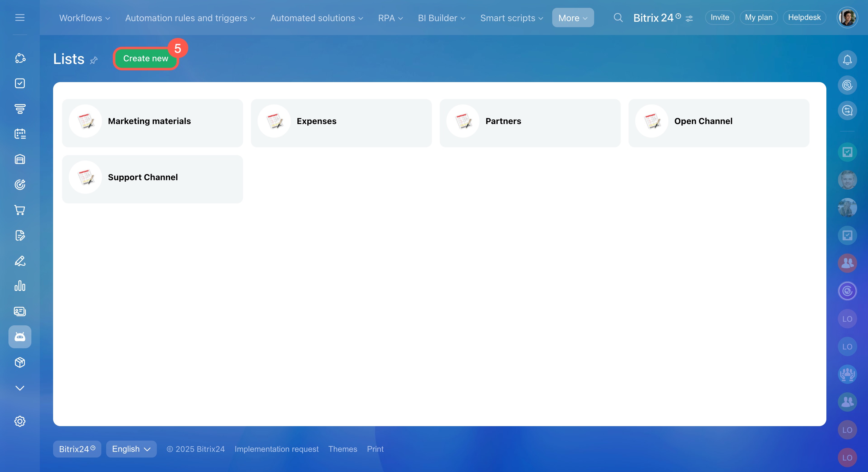This screenshot has width=868, height=472.
Task: Click the Print link in footer
Action: 375,449
